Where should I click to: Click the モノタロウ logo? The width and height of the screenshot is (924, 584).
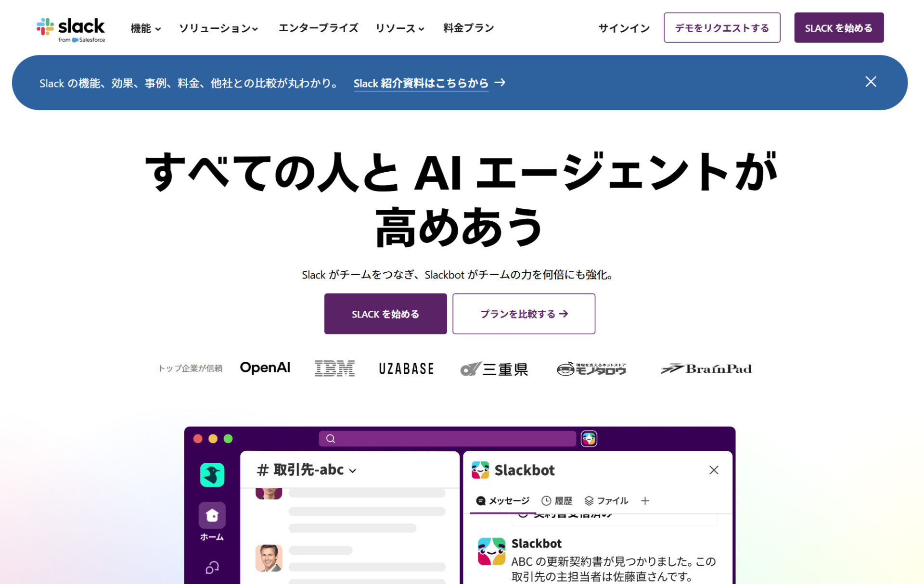point(591,368)
